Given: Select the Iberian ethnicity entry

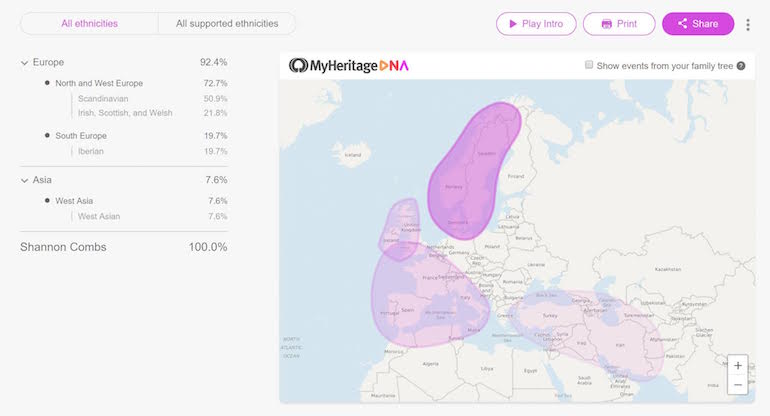Looking at the screenshot, I should (91, 151).
